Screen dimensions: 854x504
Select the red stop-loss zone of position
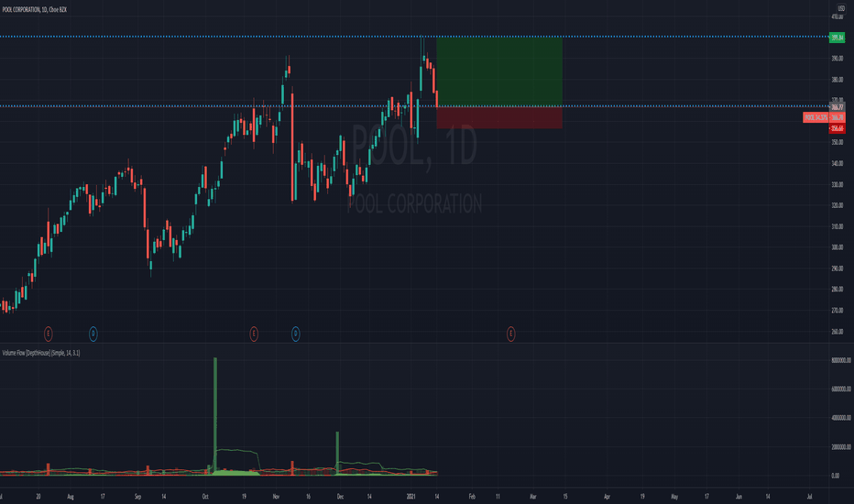(x=499, y=117)
